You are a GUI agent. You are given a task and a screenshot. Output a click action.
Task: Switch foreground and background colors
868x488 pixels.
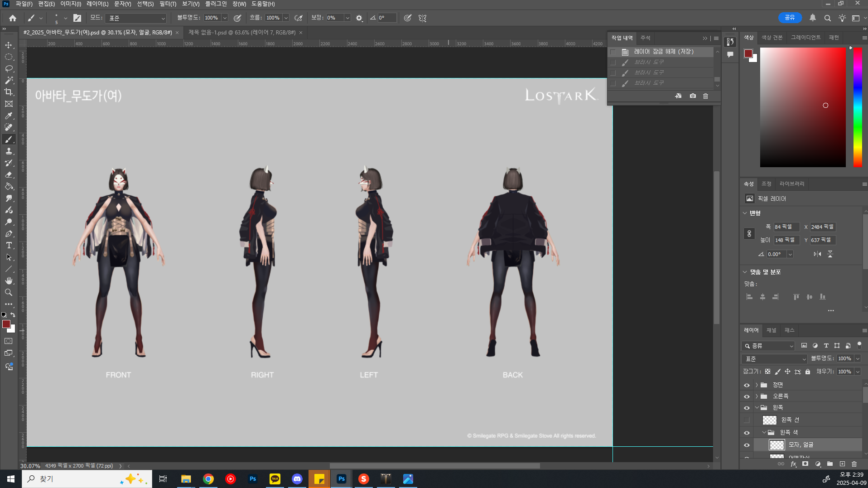point(13,314)
